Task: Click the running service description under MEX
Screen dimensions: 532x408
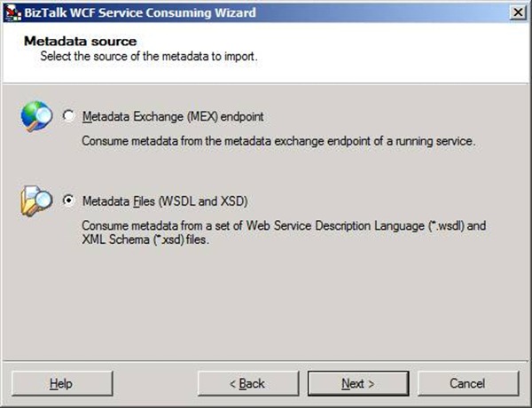Action: tap(279, 141)
